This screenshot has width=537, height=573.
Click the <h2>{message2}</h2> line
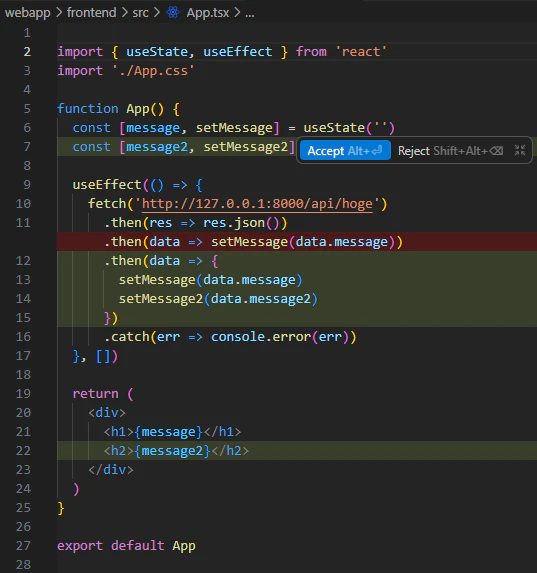[176, 451]
